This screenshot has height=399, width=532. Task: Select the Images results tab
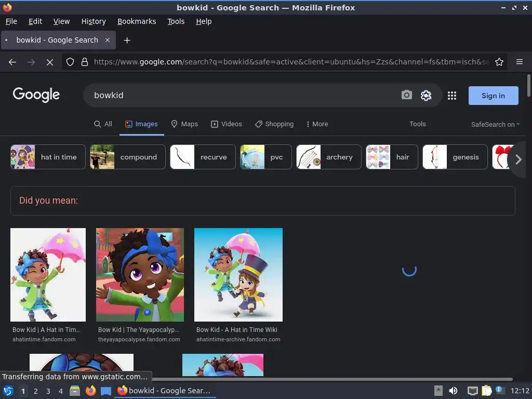pyautogui.click(x=141, y=124)
